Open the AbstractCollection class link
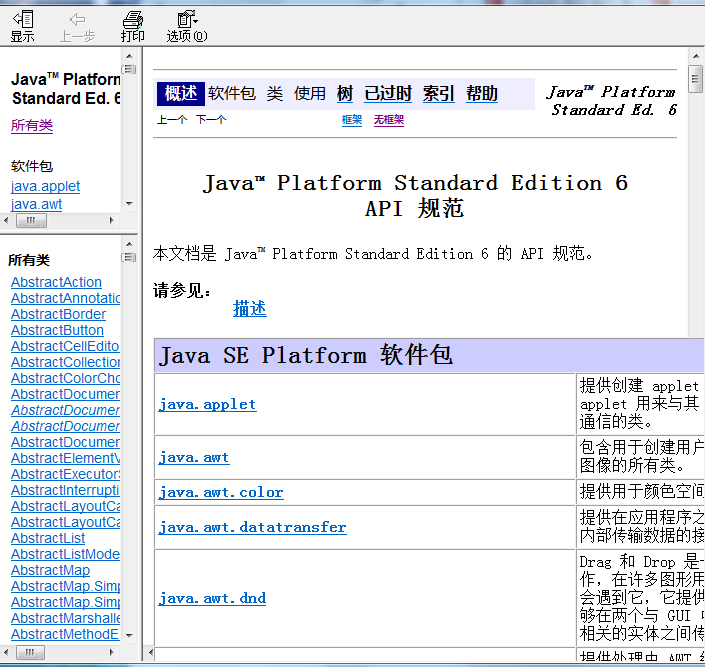The width and height of the screenshot is (705, 667). pyautogui.click(x=65, y=362)
